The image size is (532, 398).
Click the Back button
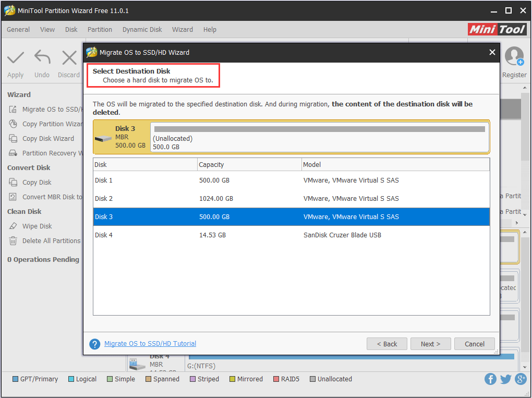tap(387, 344)
